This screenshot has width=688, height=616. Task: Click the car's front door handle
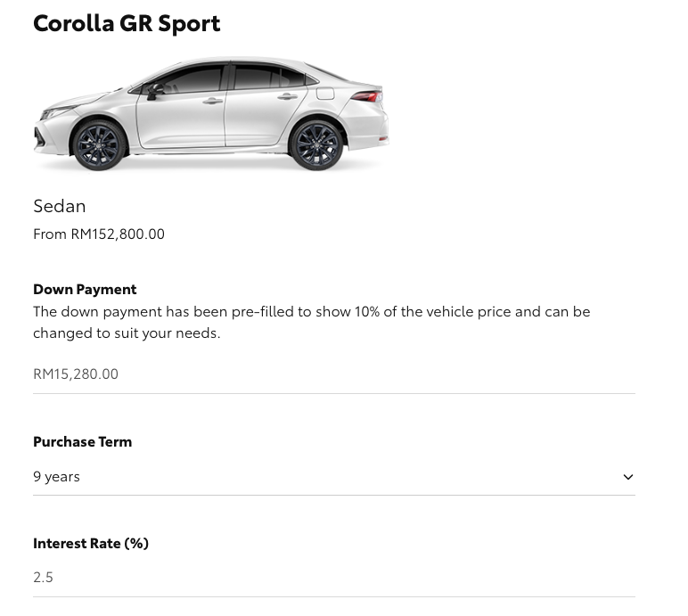click(x=212, y=101)
